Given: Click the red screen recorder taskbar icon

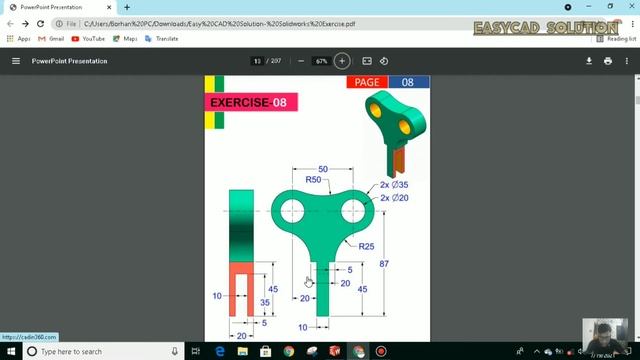Looking at the screenshot, I should point(381,351).
